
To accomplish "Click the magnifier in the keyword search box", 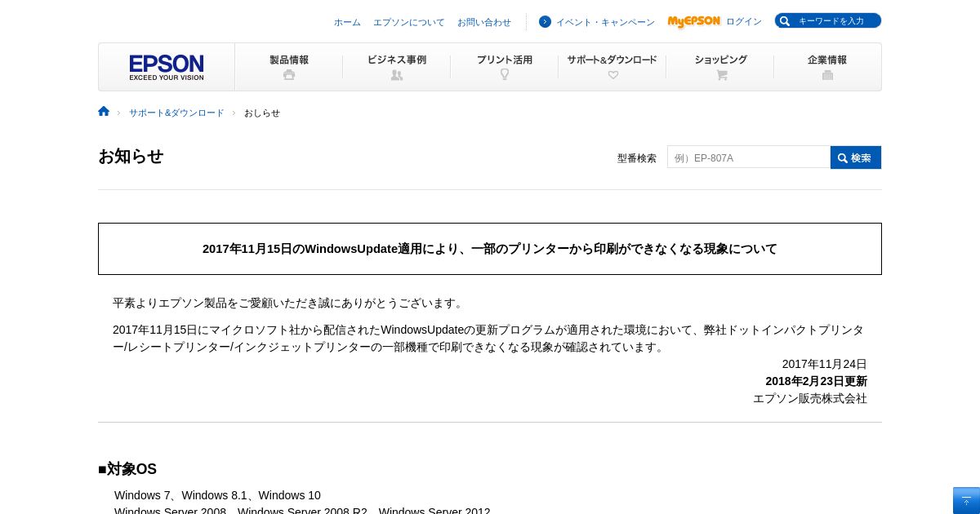I will tap(786, 20).
